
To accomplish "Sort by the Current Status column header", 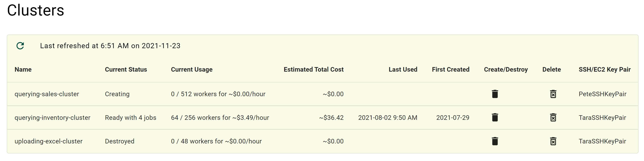I will tap(126, 69).
